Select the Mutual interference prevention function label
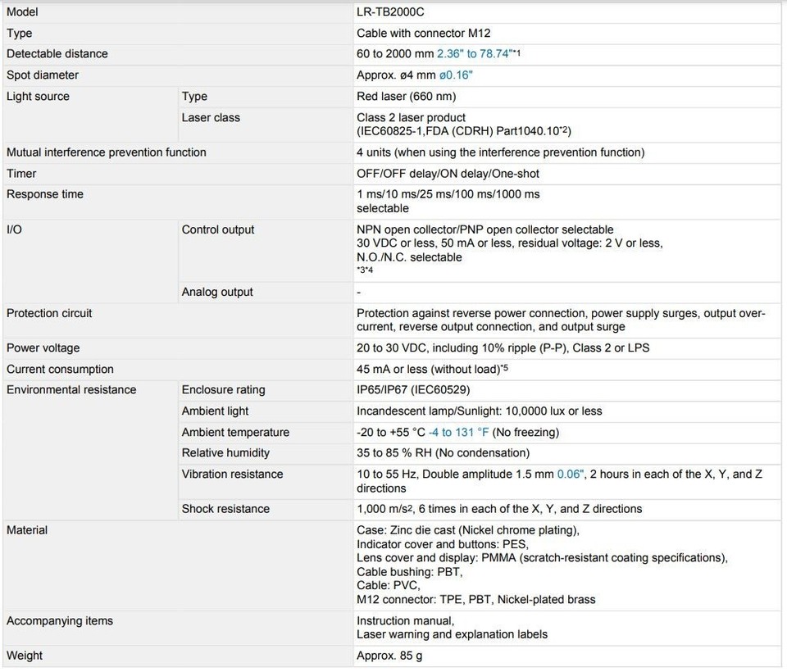Viewport: 787px width, 672px height. pos(107,152)
